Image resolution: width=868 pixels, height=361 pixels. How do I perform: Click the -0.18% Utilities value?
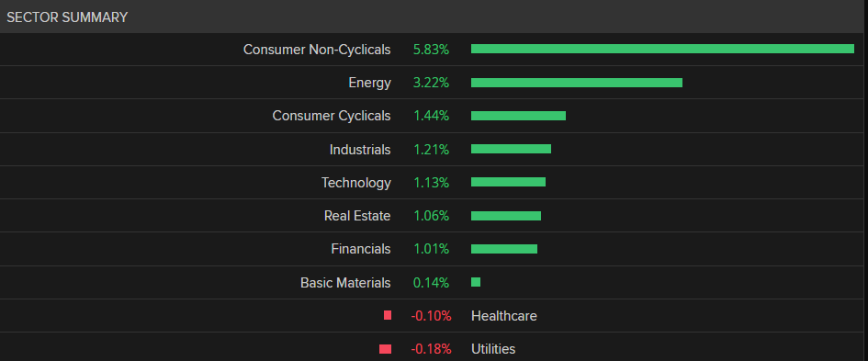431,349
